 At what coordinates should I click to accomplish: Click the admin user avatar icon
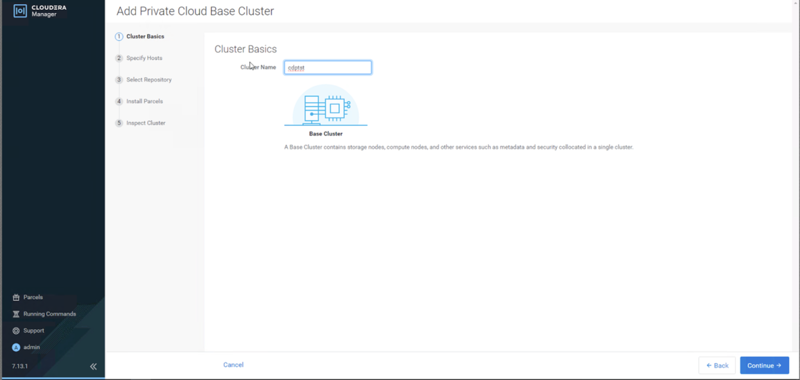click(x=16, y=347)
